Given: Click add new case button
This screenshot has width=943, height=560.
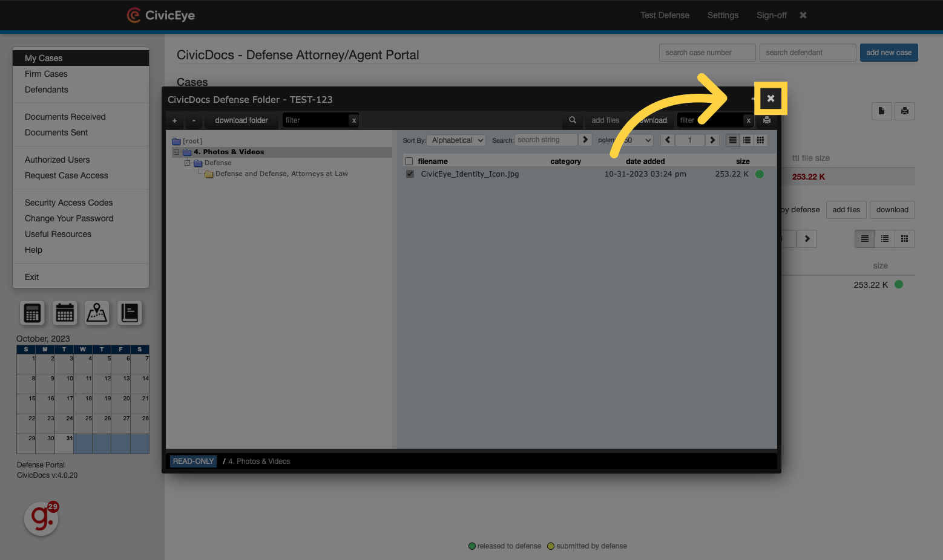Looking at the screenshot, I should click(x=889, y=53).
